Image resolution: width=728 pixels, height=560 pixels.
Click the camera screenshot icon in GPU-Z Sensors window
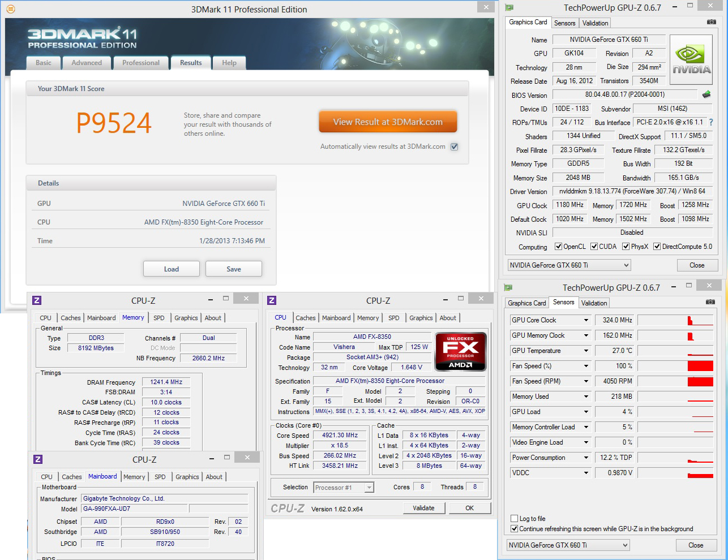710,302
